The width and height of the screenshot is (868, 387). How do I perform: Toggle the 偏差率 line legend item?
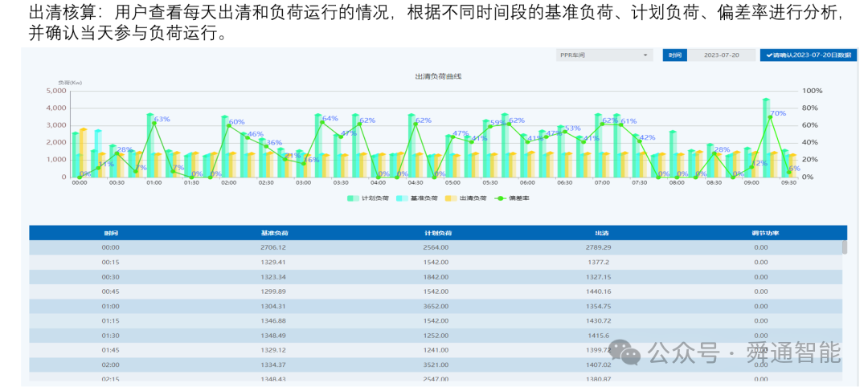click(x=511, y=198)
